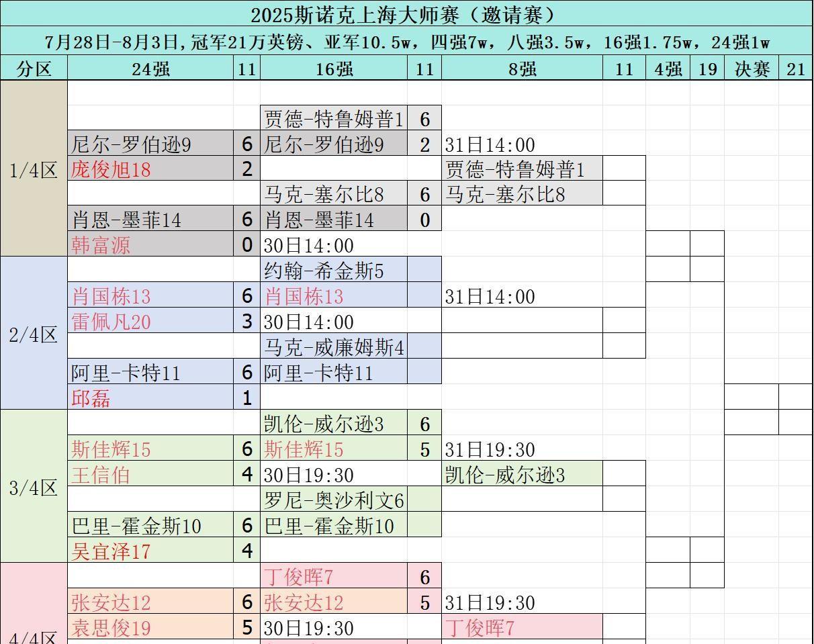Select the title cell 2025斯诺克上海大师赛（邀请赛）
The width and height of the screenshot is (814, 644).
click(406, 13)
